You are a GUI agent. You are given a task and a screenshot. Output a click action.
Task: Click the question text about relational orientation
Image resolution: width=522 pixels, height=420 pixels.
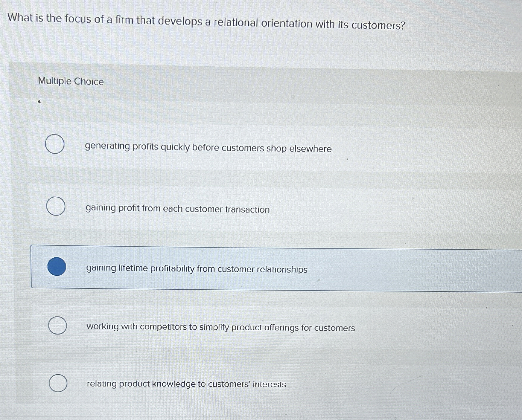coord(206,22)
